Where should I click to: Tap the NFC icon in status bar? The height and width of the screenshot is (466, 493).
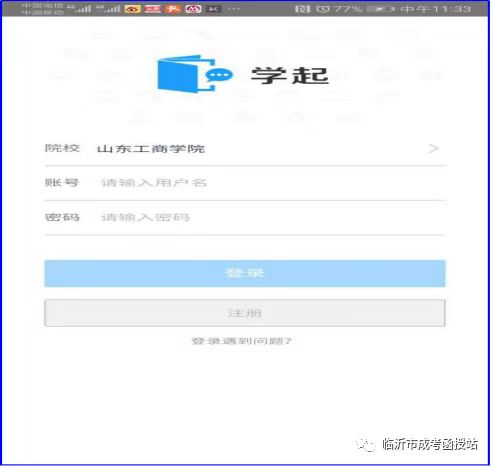(302, 9)
